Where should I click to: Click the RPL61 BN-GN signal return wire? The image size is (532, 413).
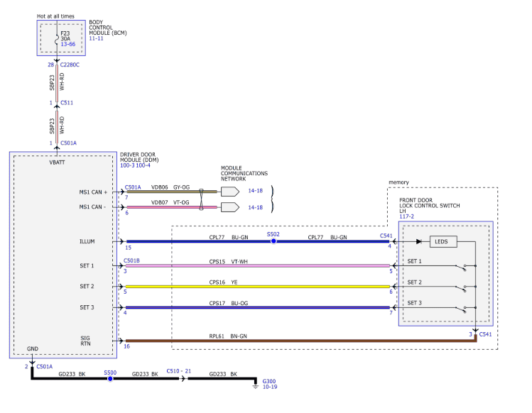pyautogui.click(x=284, y=341)
